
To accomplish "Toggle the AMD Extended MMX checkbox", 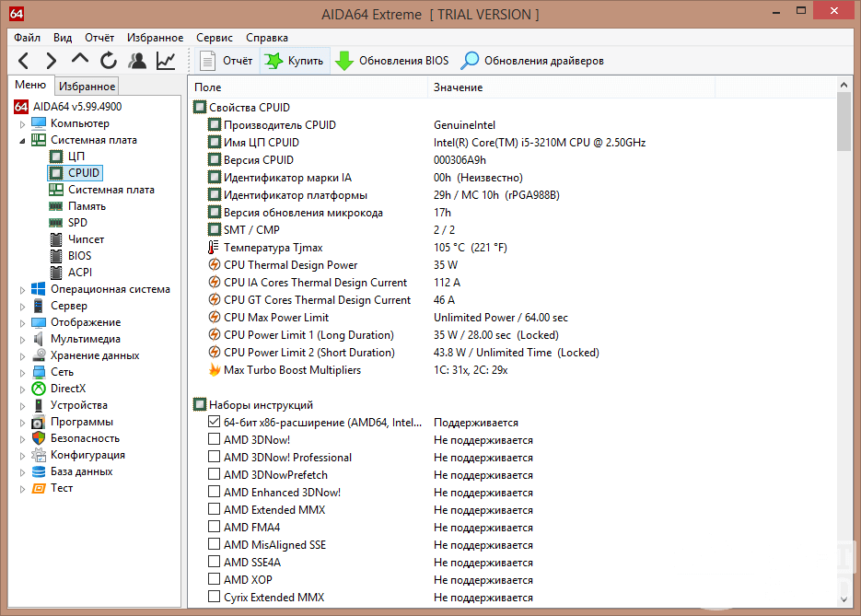I will 215,509.
